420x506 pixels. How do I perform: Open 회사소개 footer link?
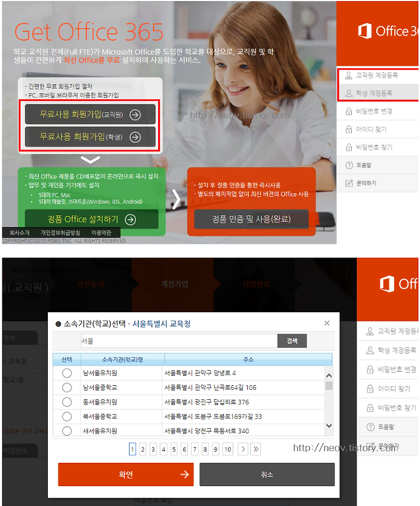click(19, 233)
